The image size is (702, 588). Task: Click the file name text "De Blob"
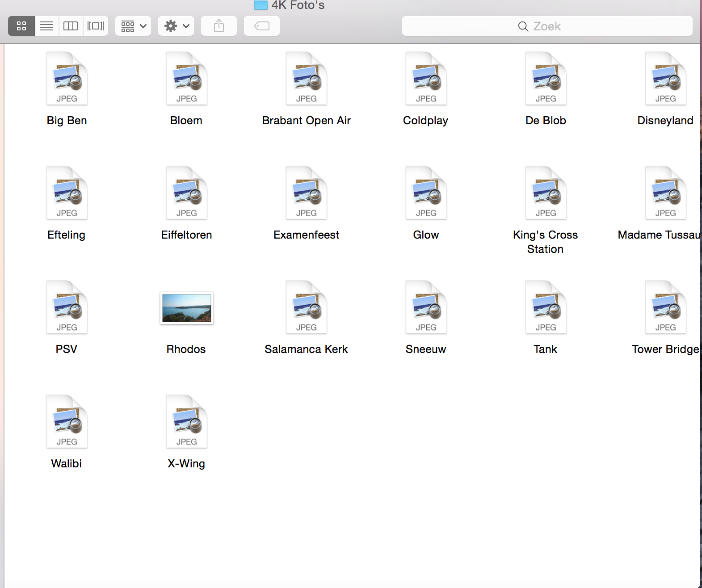pyautogui.click(x=546, y=121)
